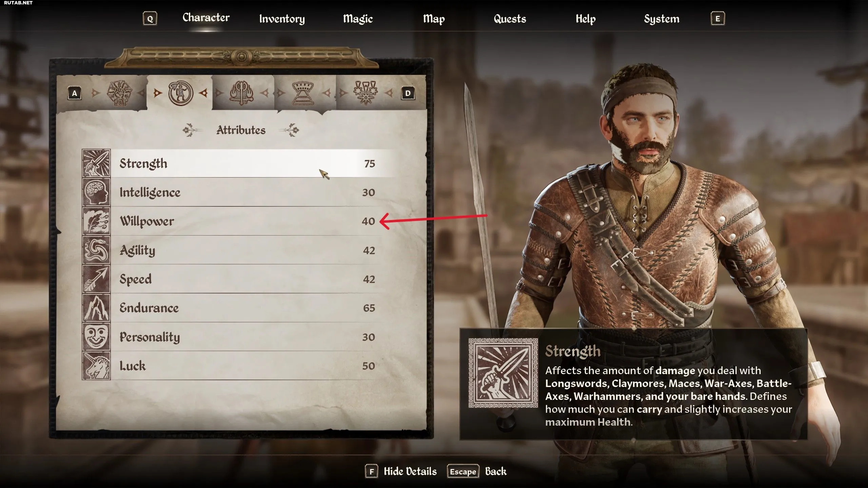The height and width of the screenshot is (488, 868).
Task: Switch to the crossed axe skills sub-tab
Action: click(x=241, y=93)
